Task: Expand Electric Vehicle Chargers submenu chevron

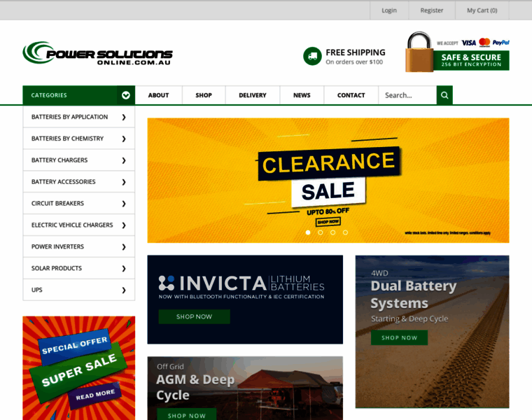Action: point(124,225)
